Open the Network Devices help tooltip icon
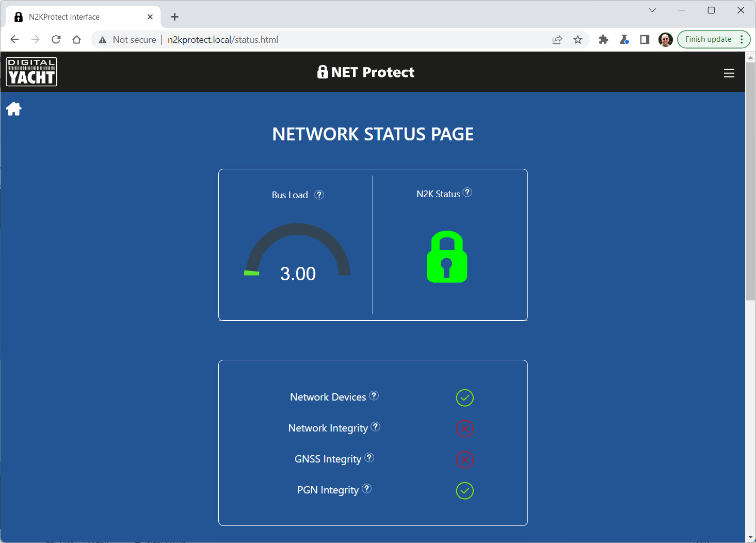Image resolution: width=756 pixels, height=543 pixels. pos(374,395)
